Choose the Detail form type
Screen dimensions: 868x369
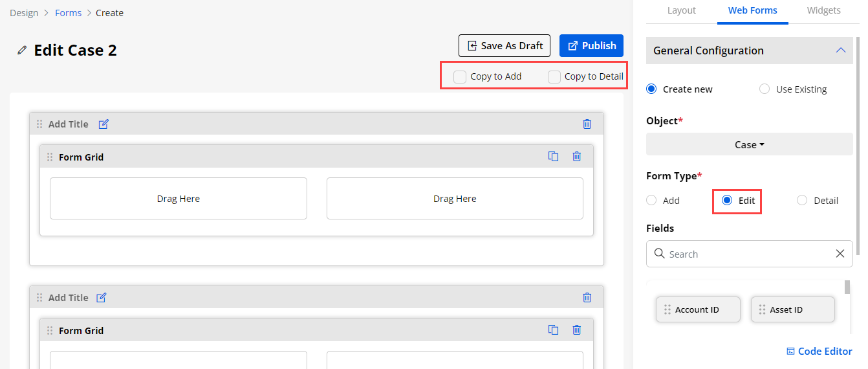[x=802, y=201]
